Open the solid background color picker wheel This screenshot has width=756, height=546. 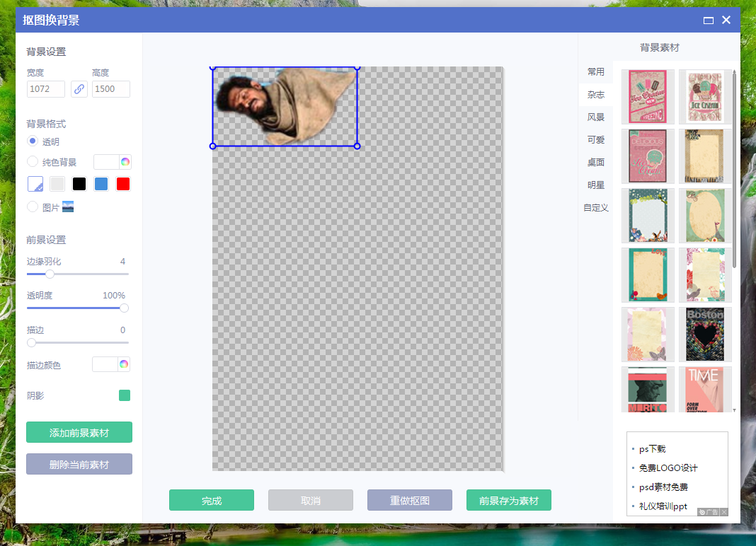point(125,162)
